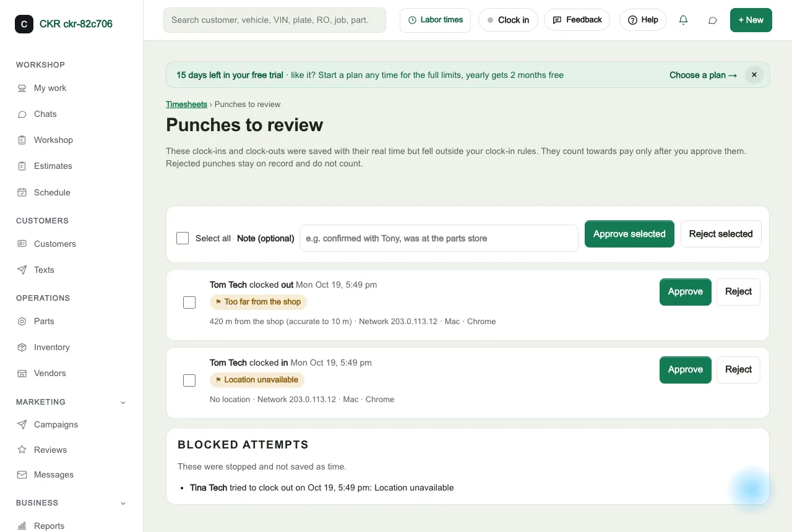Open the Workshop sidebar item
792x532 pixels.
pos(53,140)
